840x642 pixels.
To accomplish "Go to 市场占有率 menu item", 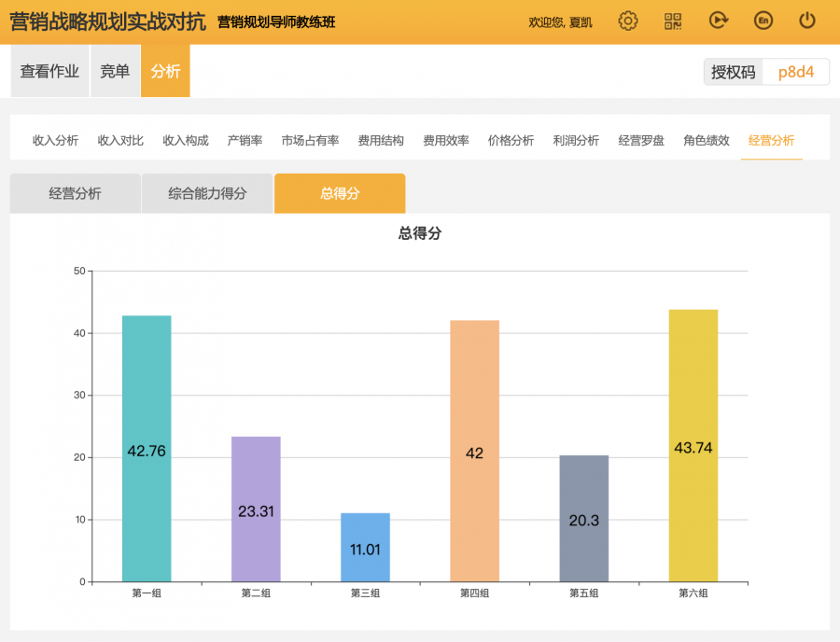I will [310, 141].
